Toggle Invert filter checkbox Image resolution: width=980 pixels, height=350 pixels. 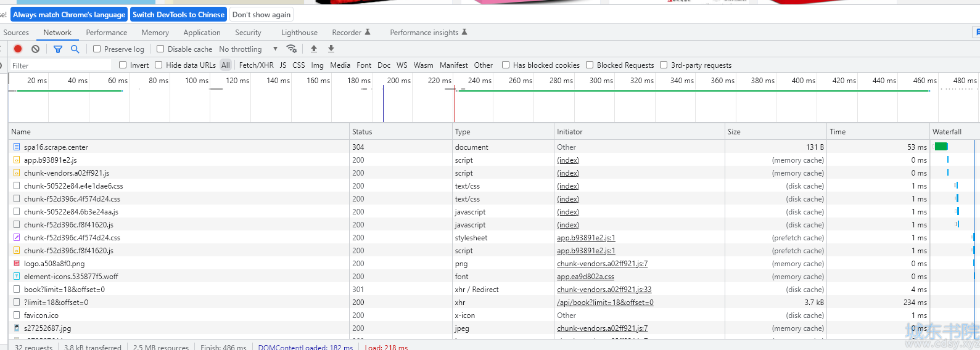tap(123, 65)
